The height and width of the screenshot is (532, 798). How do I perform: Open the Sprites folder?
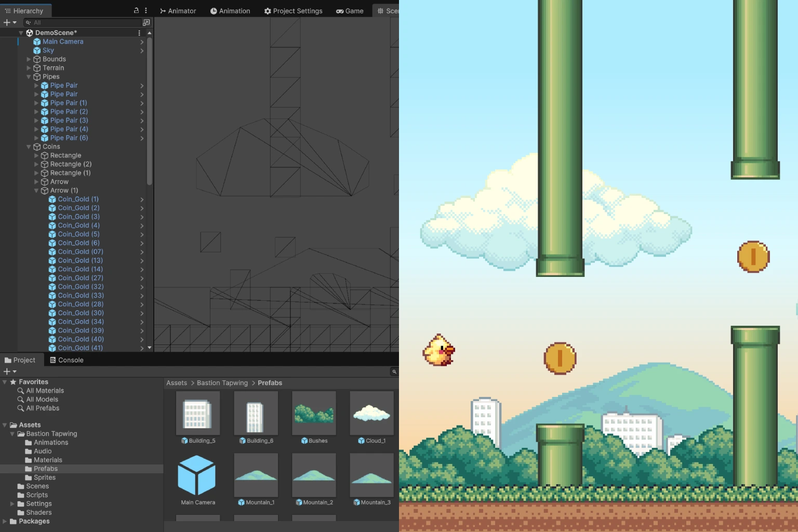point(41,477)
